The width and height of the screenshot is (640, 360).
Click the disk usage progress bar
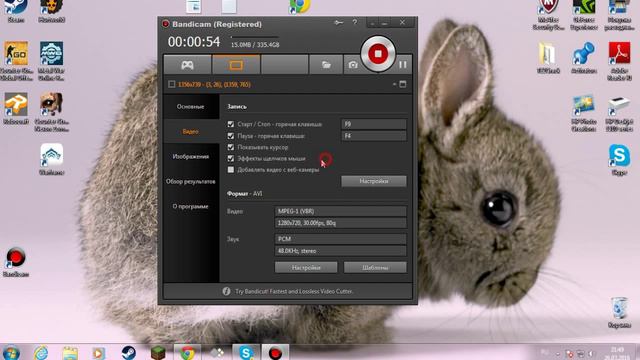[x=255, y=37]
